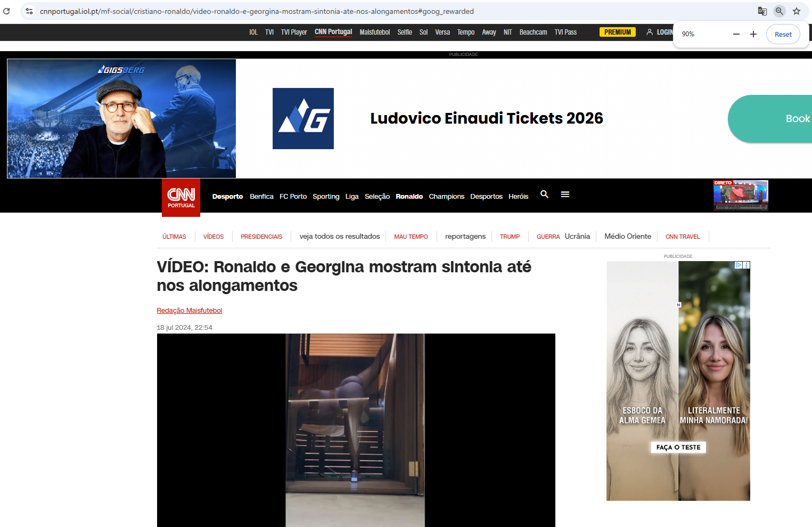Open the DIRETO live broadcast thumbnail

point(740,196)
